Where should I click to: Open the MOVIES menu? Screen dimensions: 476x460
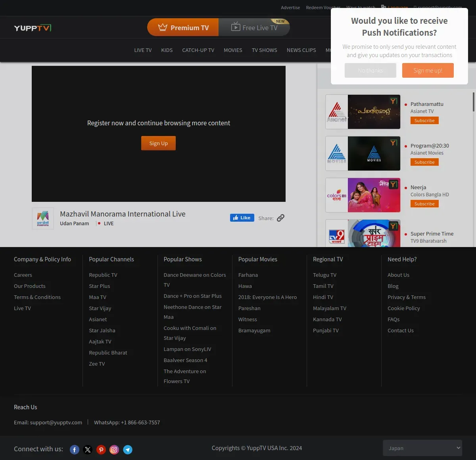[x=233, y=50]
